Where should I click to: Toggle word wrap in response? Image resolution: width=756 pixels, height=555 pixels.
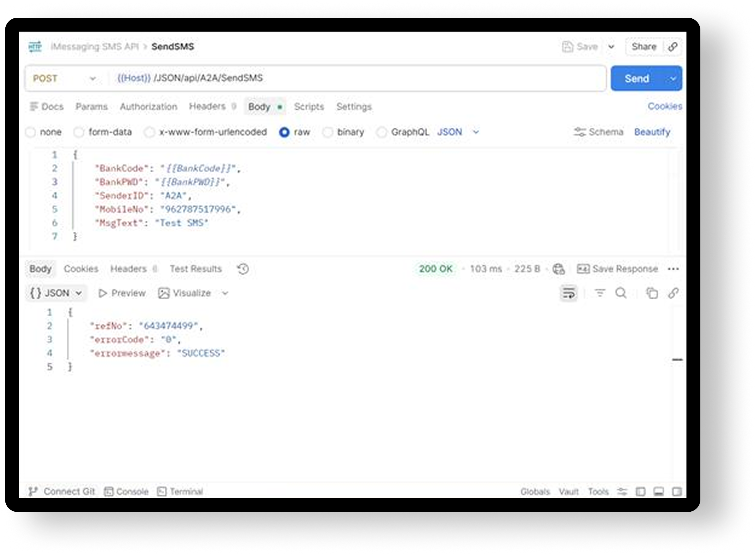pos(568,293)
